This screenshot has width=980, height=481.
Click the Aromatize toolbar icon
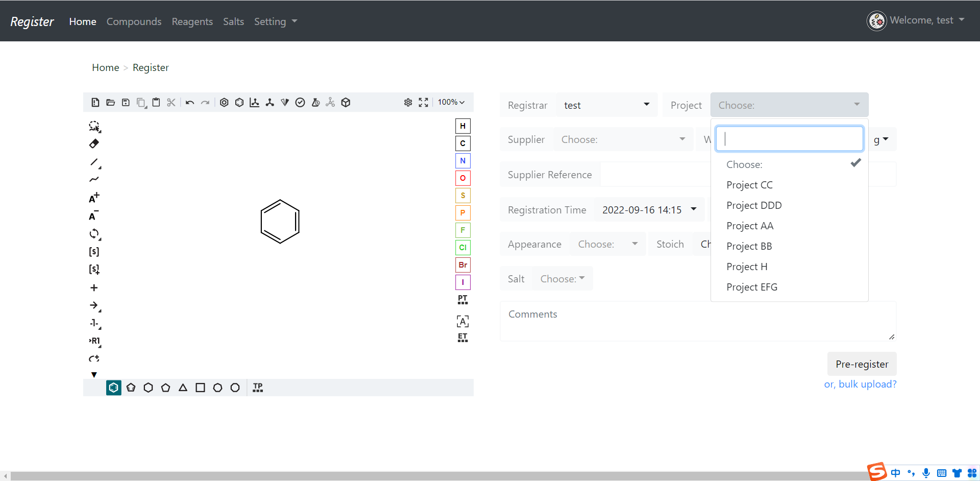tap(224, 103)
